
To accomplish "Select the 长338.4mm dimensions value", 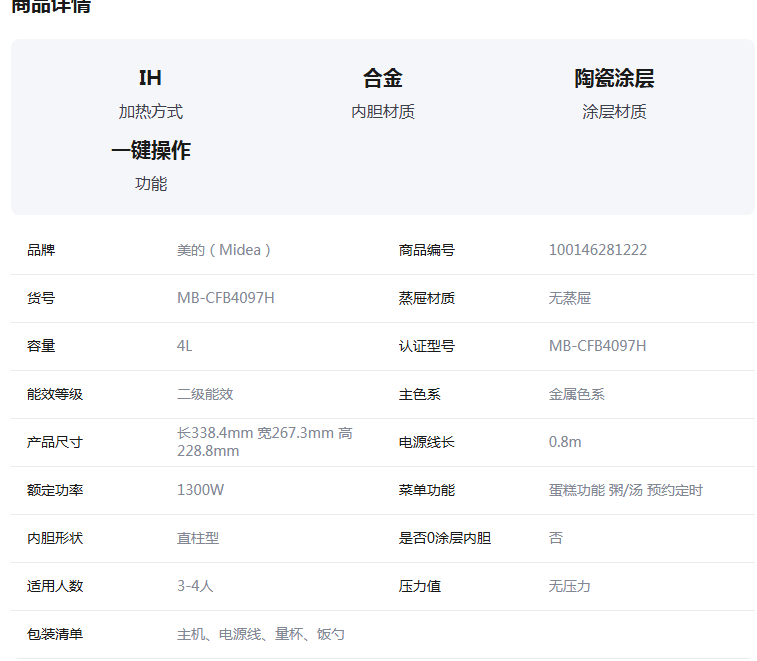I will [x=265, y=442].
